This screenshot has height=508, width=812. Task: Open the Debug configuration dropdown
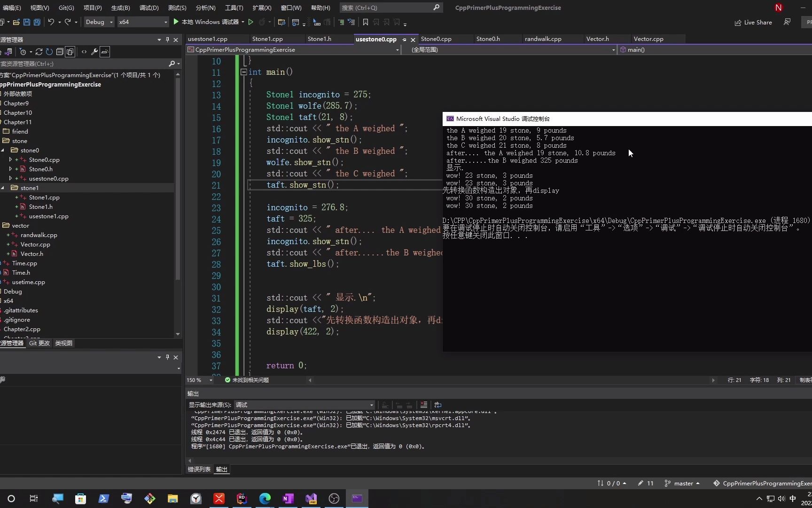pos(99,22)
